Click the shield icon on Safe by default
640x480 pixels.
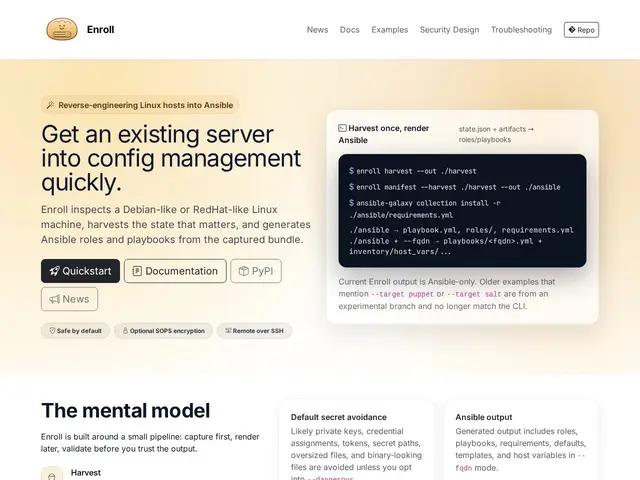[52, 331]
